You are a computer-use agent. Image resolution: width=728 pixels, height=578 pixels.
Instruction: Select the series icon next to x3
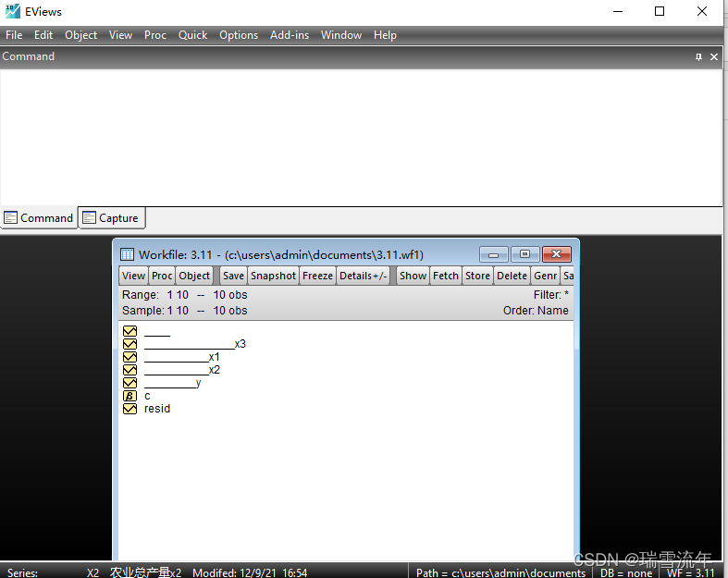pyautogui.click(x=130, y=344)
